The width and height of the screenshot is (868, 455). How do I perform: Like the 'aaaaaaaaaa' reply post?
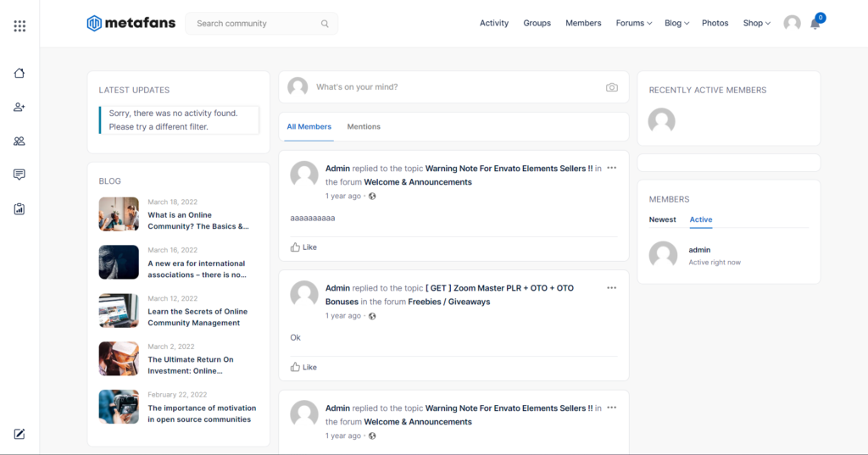[303, 247]
